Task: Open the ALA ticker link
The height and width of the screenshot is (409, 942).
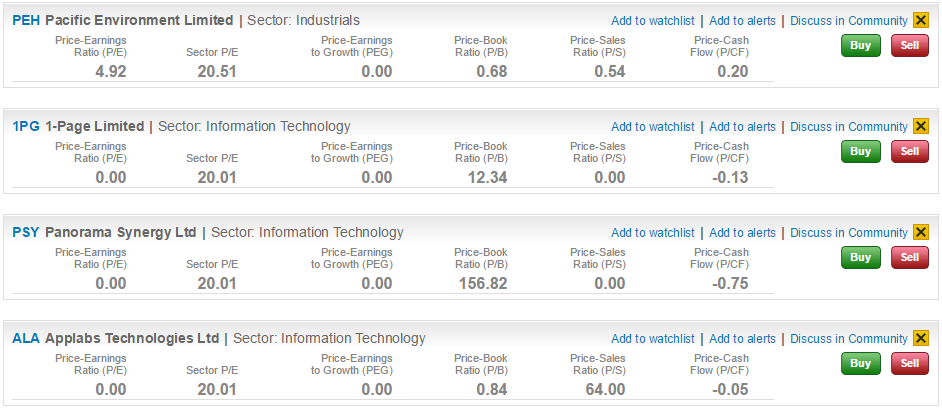Action: 25,338
